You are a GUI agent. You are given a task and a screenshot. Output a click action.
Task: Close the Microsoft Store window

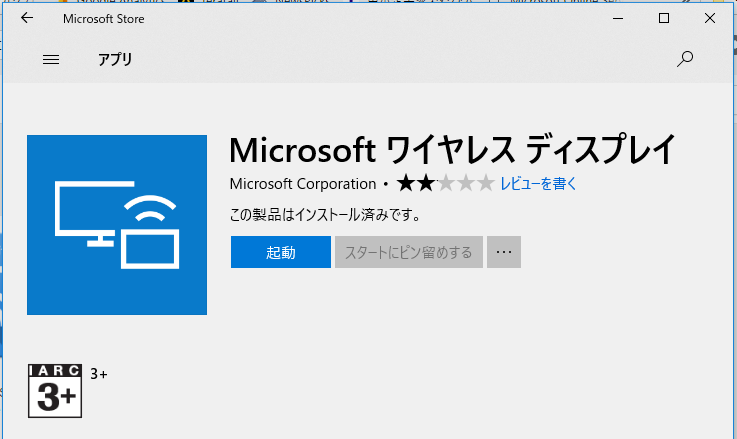click(x=710, y=18)
